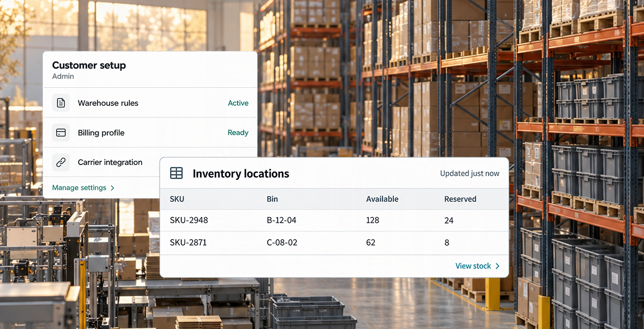Click the Carrier integration link icon

coord(61,162)
